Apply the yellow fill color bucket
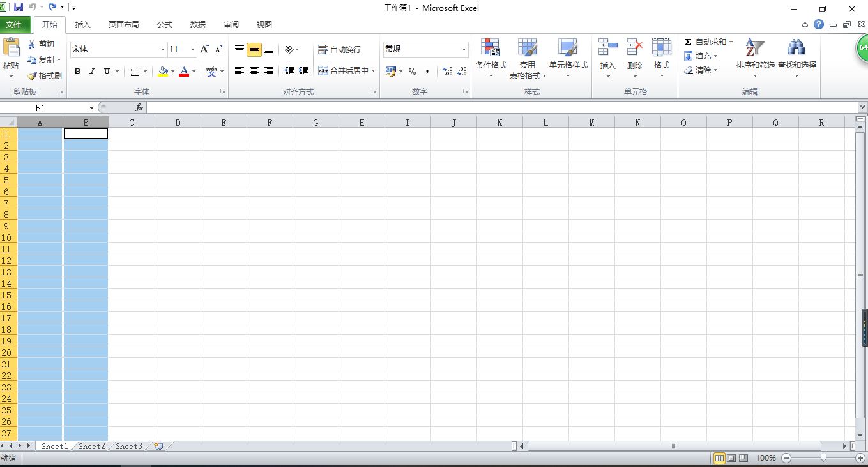 tap(163, 72)
